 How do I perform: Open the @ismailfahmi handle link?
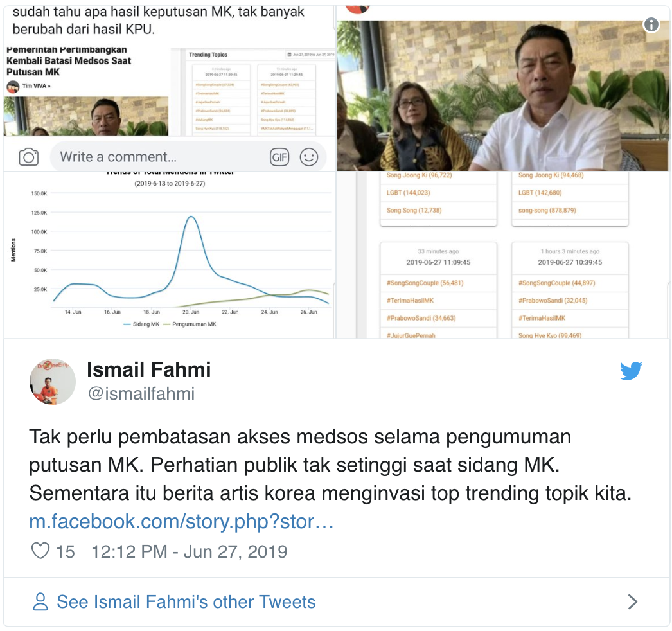point(141,393)
